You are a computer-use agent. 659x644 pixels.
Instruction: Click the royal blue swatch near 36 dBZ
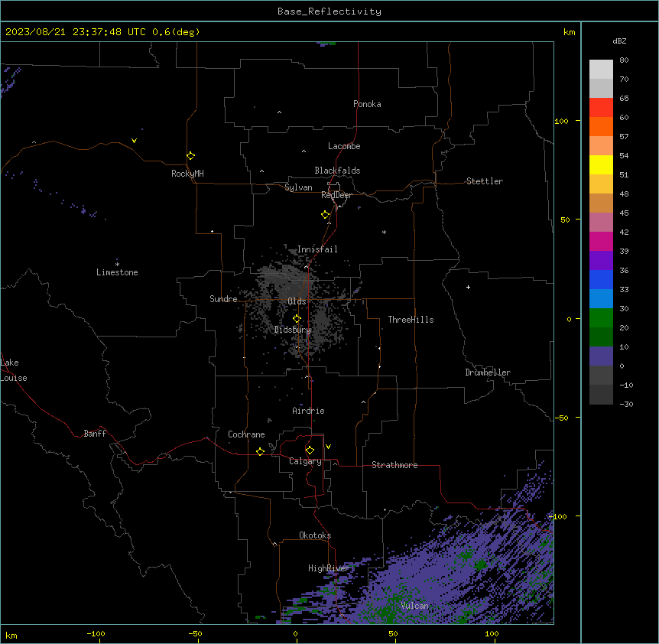pyautogui.click(x=601, y=279)
